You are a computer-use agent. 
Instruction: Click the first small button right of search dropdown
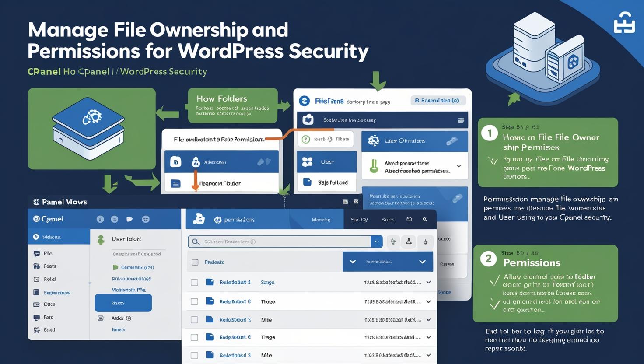pos(393,241)
